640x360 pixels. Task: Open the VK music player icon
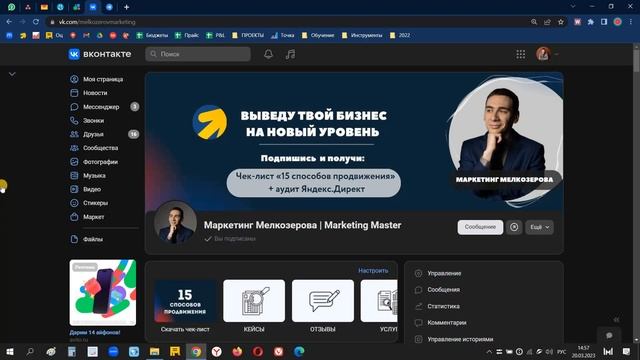[290, 54]
